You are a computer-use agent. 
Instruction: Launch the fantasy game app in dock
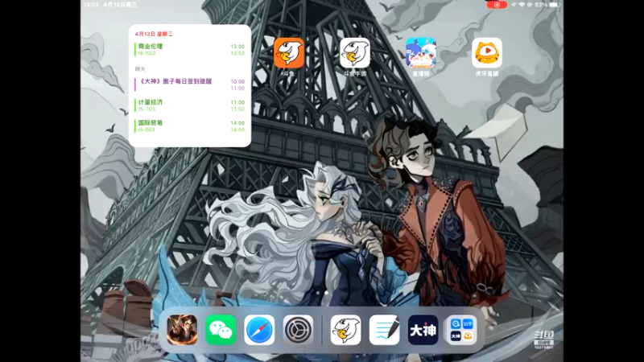(182, 330)
